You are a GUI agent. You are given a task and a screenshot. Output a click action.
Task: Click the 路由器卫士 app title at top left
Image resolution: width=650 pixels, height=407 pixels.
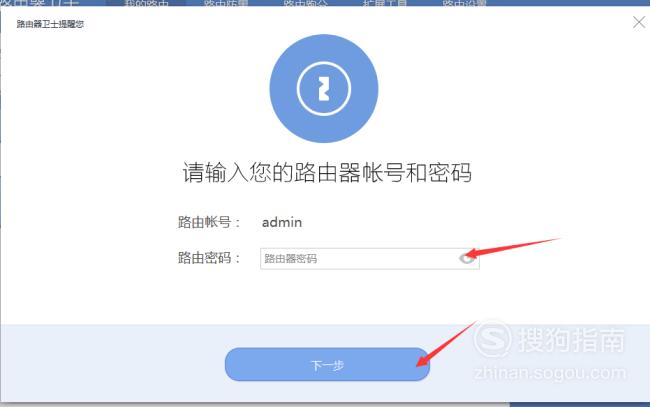pyautogui.click(x=39, y=3)
